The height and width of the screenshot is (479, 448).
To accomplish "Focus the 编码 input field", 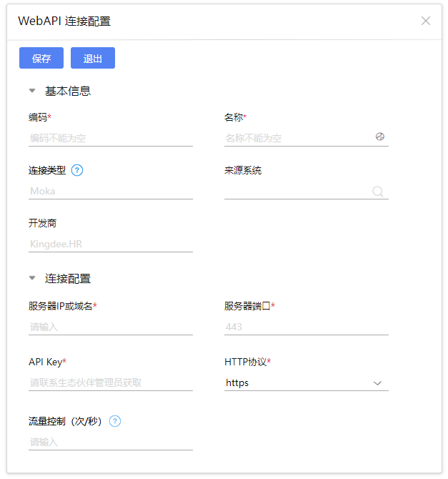I will pyautogui.click(x=110, y=138).
